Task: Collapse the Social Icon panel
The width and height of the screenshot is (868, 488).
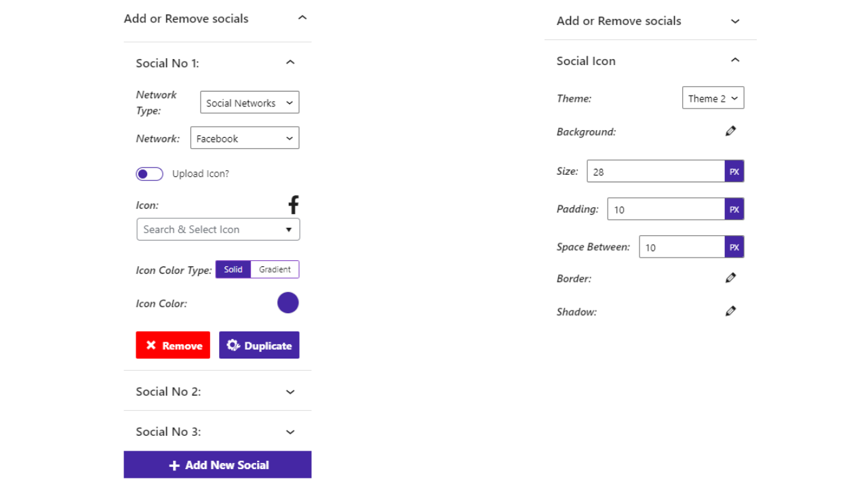Action: click(735, 60)
